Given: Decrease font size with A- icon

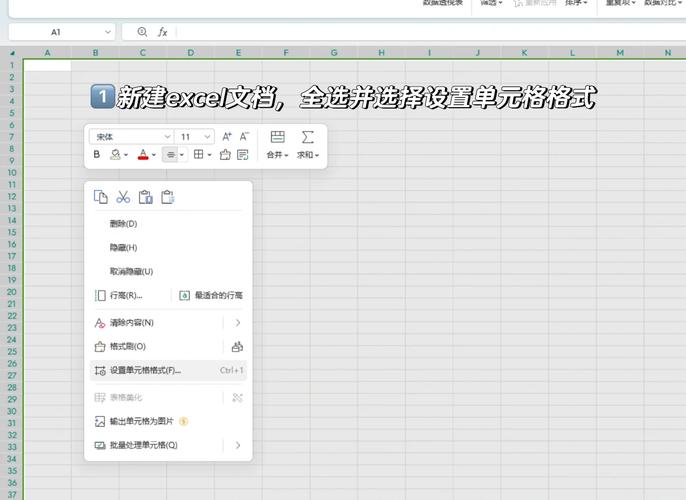Looking at the screenshot, I should [x=244, y=136].
